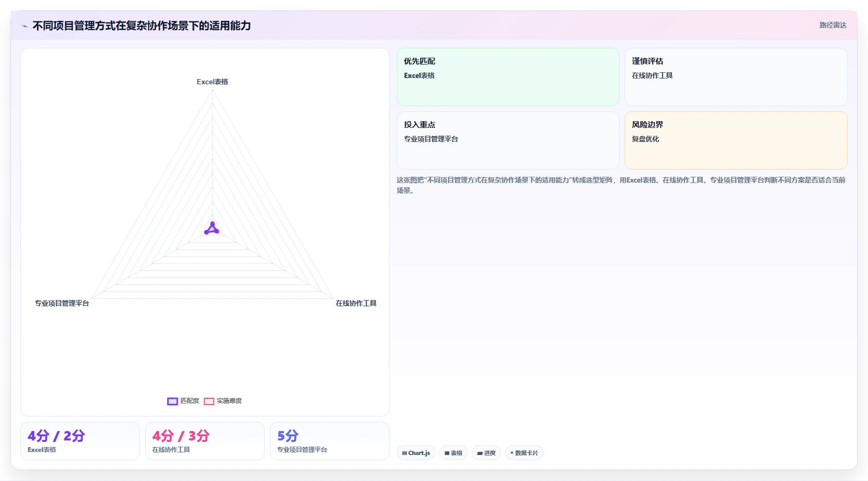The image size is (868, 481).
Task: Click the purple data shape at the radar center
Action: point(212,228)
